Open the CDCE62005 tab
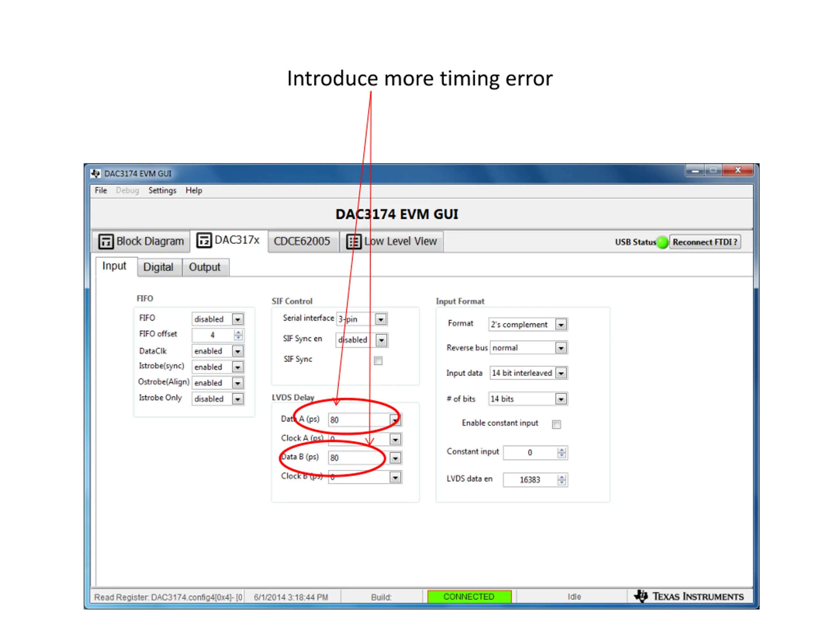Viewport: 840px width, 630px height. [302, 241]
